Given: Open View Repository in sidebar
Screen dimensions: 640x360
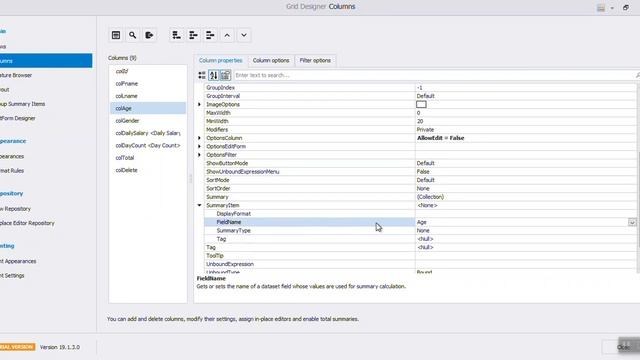Looking at the screenshot, I should coord(16,209).
